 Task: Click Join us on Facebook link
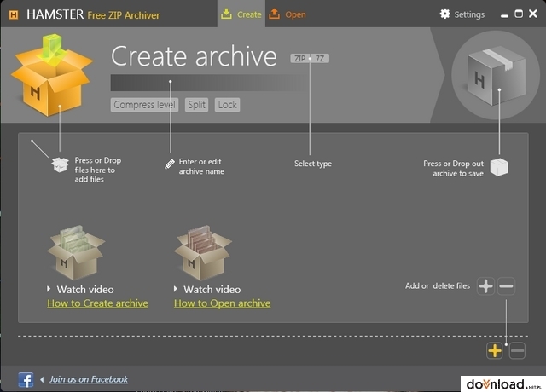click(x=89, y=379)
